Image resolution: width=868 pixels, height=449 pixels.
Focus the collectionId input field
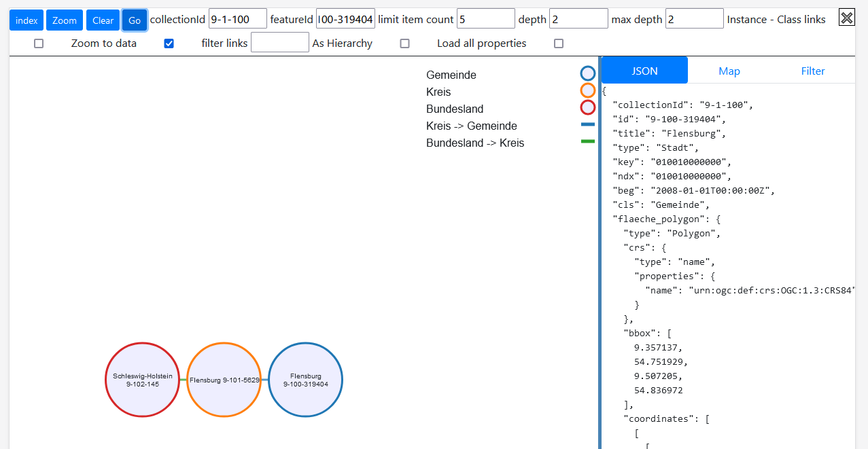(x=238, y=19)
